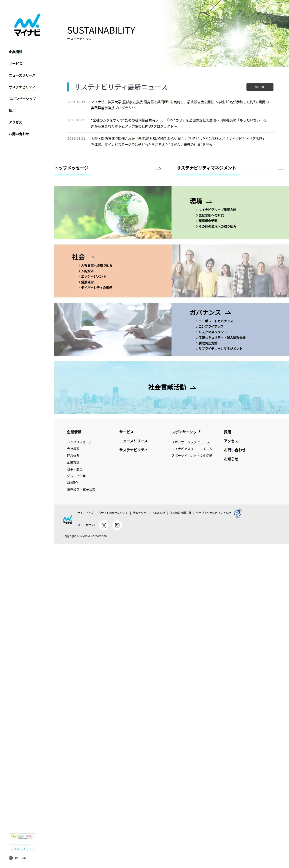Screen dimensions: 289x868
Task: Open the Mynavi Will banner
Action: 22,836
